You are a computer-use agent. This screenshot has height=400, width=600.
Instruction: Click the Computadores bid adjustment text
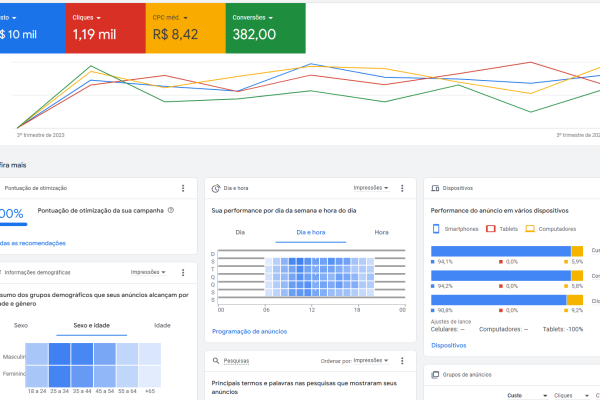504,329
